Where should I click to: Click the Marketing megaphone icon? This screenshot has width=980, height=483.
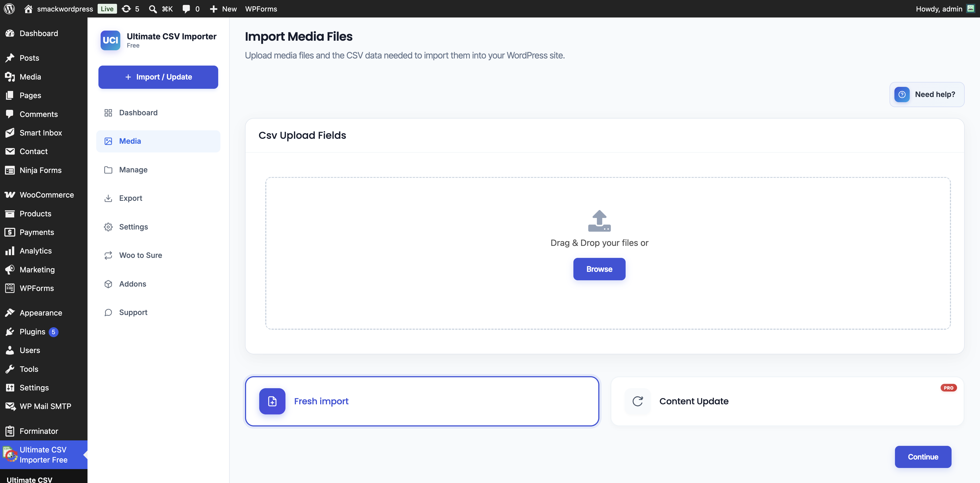click(x=10, y=269)
